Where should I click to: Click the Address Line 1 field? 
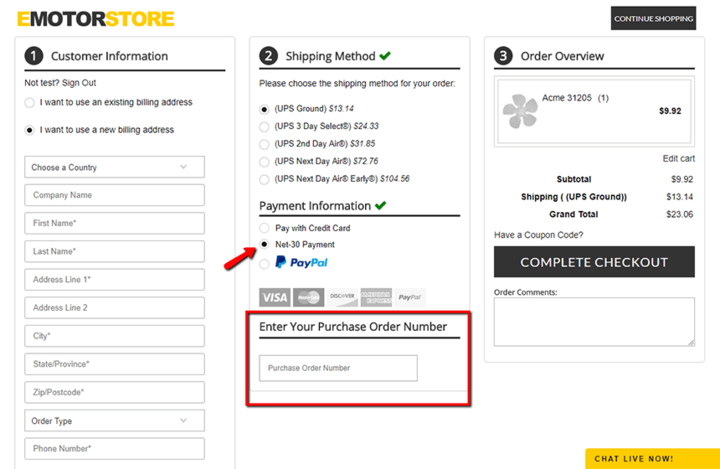(x=114, y=280)
